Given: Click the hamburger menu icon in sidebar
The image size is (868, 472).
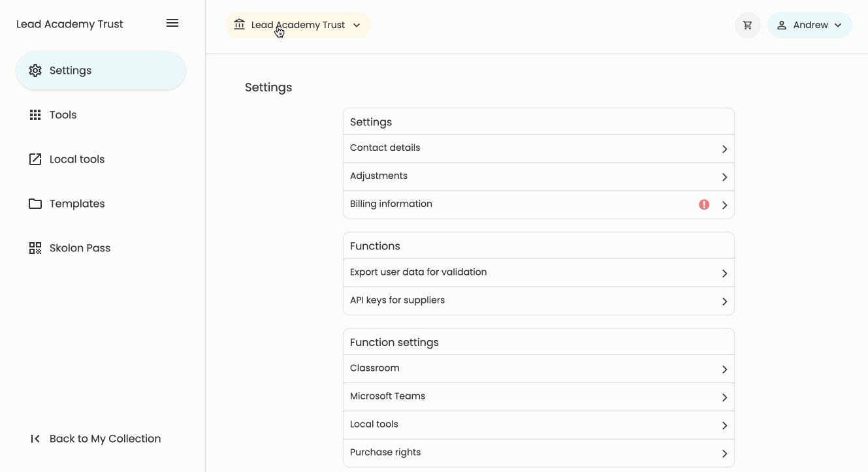Looking at the screenshot, I should click(172, 24).
